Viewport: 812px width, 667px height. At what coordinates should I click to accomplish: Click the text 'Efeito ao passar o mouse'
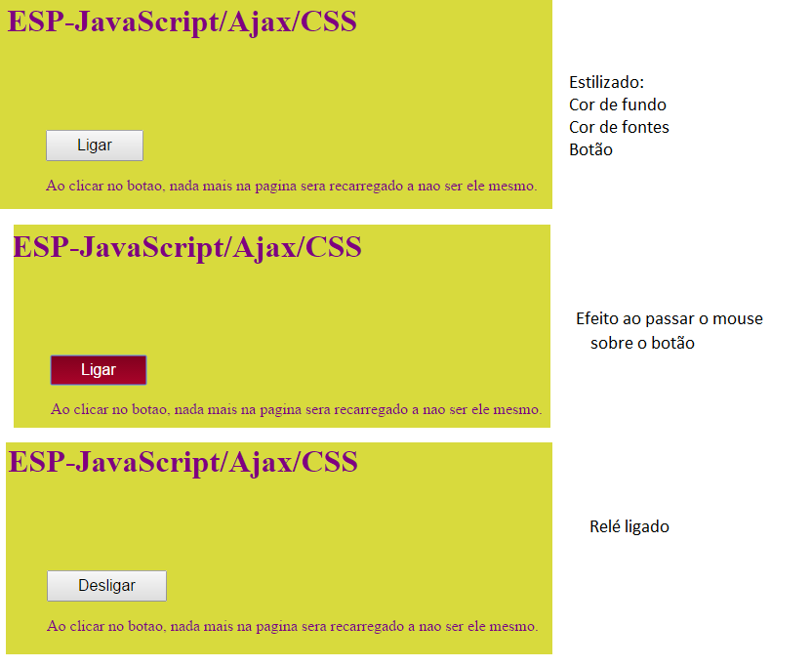coord(670,318)
